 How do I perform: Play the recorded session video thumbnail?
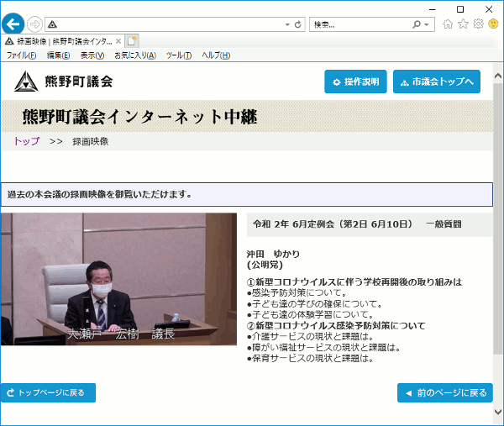pos(118,279)
